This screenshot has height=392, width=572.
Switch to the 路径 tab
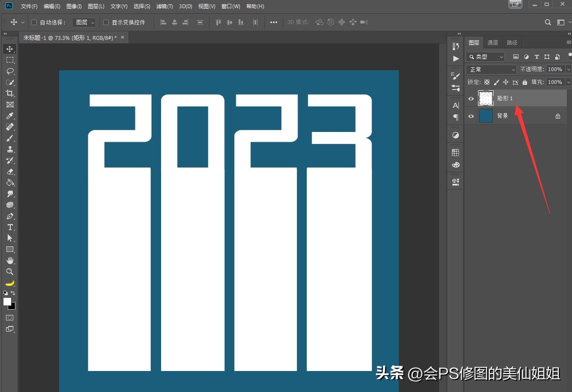[512, 42]
